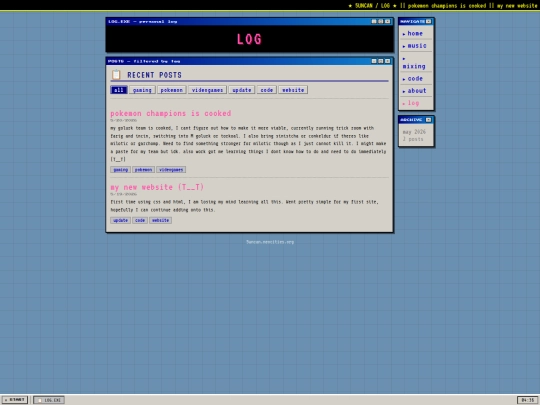This screenshot has width=540, height=405.
Task: Click the date under my new website title
Action: 123,194
